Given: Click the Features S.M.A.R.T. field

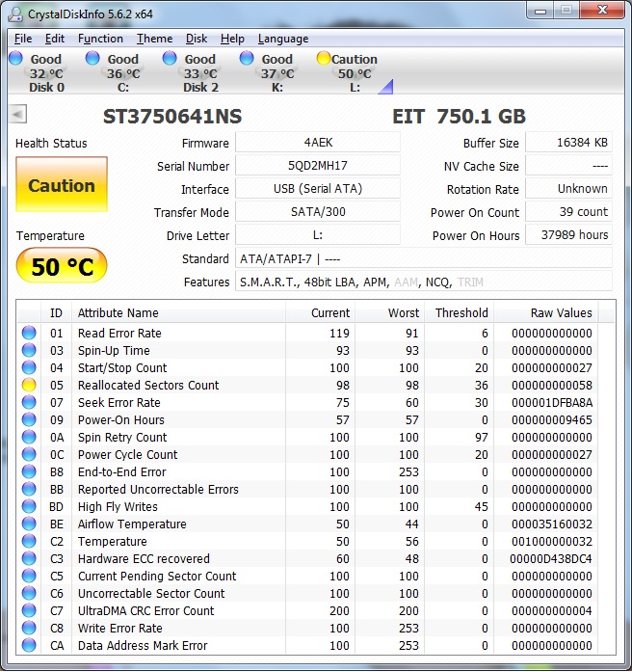Looking at the screenshot, I should [424, 282].
